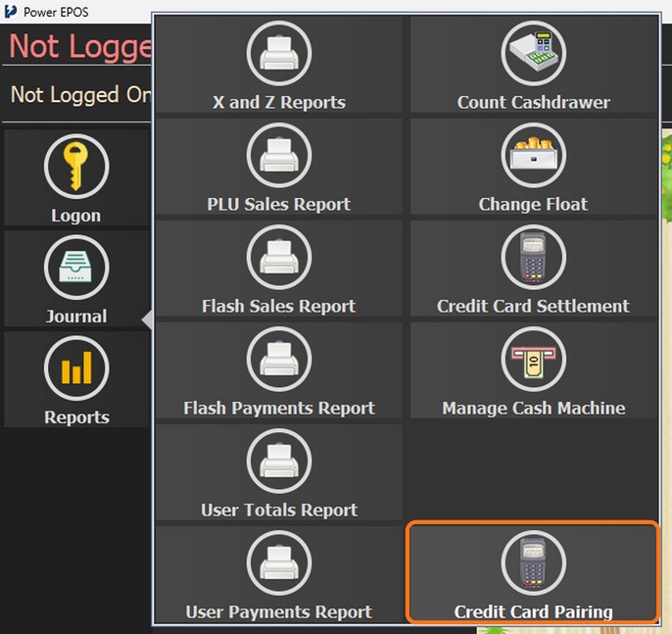Click the Power EPOS app logo
Image resolution: width=672 pixels, height=634 pixels.
click(x=11, y=12)
